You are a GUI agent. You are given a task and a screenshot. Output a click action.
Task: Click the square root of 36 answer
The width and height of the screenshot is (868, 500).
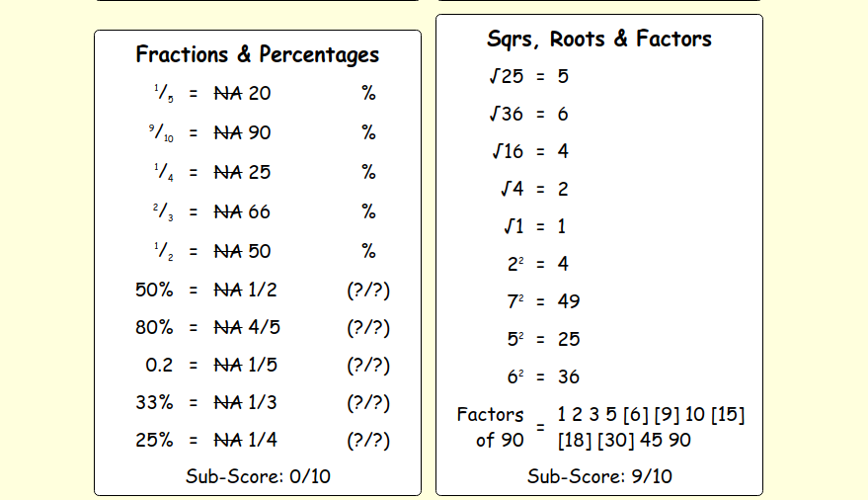pyautogui.click(x=563, y=114)
